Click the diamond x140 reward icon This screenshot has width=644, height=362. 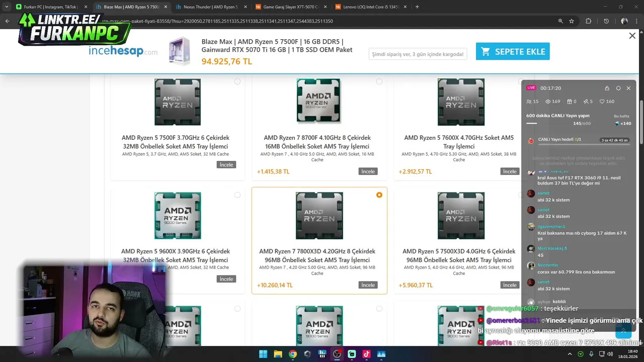point(617,123)
